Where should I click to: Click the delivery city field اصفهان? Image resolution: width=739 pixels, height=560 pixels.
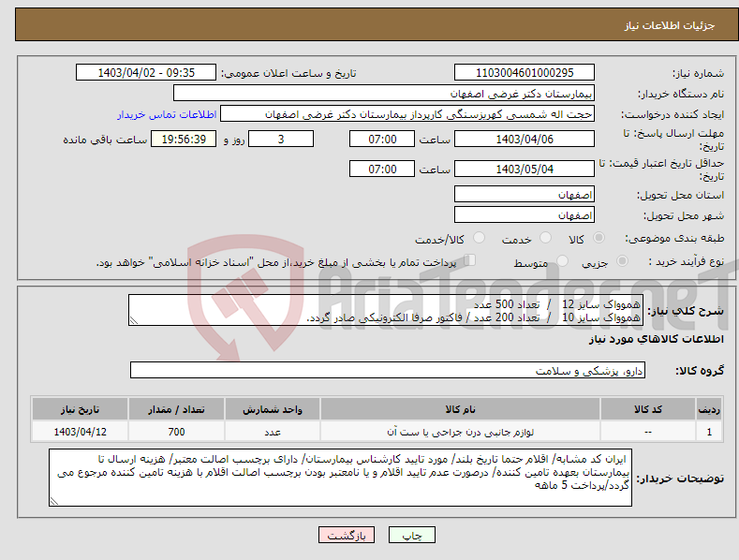(x=525, y=215)
